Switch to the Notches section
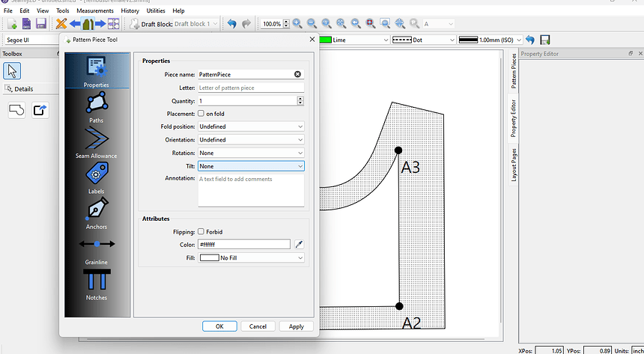This screenshot has width=644, height=354. pos(97,284)
